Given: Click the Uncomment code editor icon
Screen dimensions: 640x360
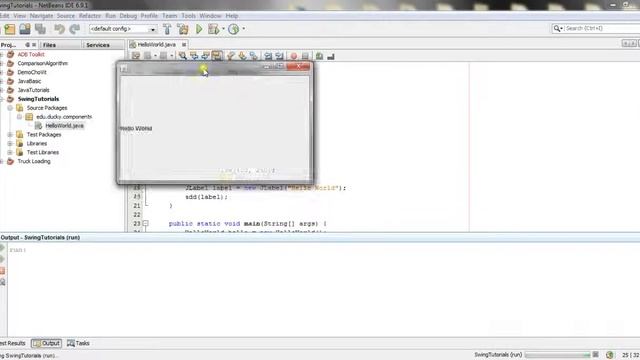Looking at the screenshot, I should (331, 56).
